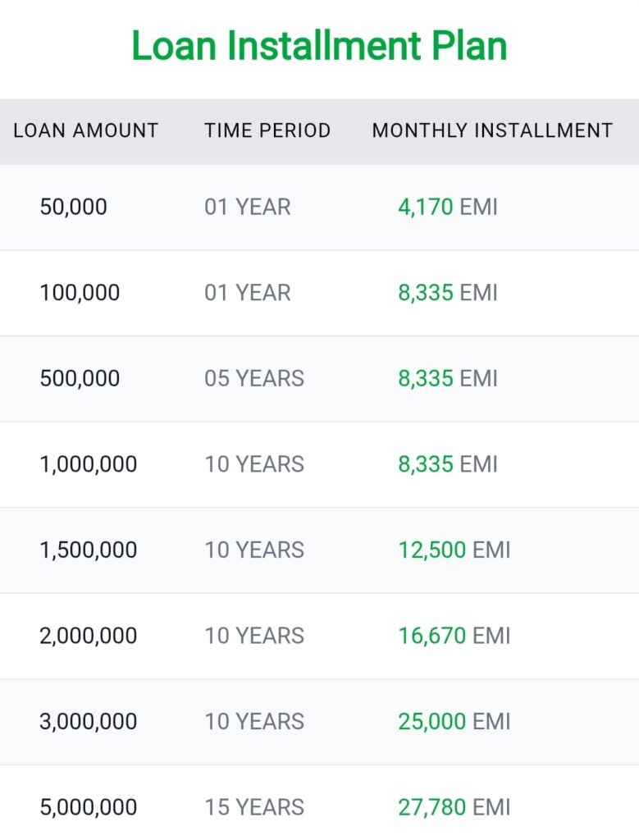Image resolution: width=639 pixels, height=840 pixels.
Task: Select the 4,170 EMI installment value
Action: coord(448,207)
